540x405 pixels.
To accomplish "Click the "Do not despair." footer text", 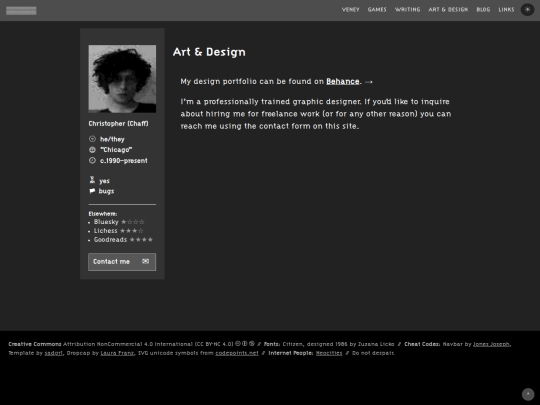I will pyautogui.click(x=373, y=353).
